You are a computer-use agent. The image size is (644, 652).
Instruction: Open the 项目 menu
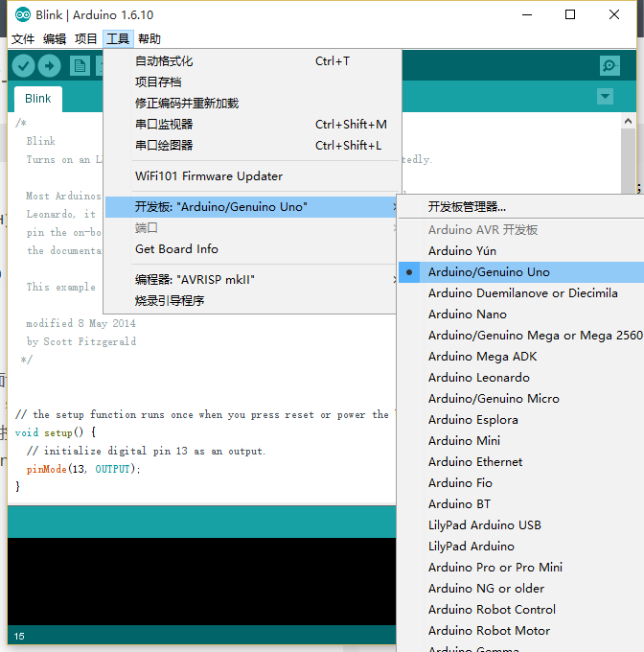point(86,39)
